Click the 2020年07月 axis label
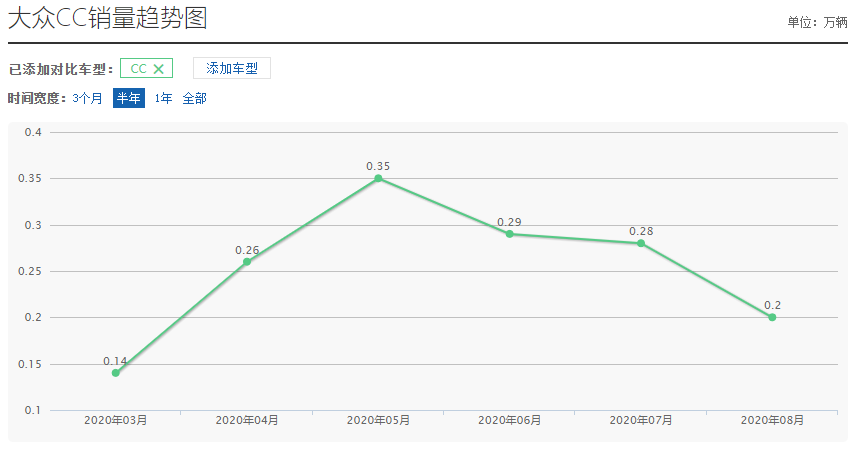 click(x=641, y=420)
